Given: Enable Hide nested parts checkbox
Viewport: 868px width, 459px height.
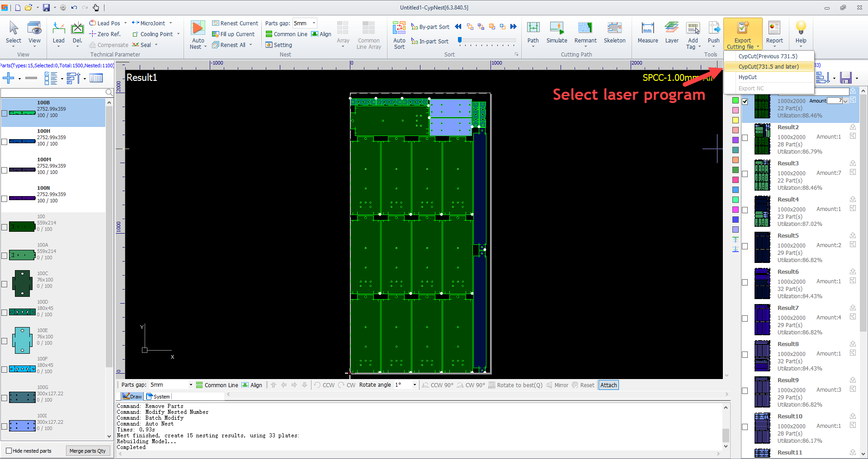Looking at the screenshot, I should (x=9, y=450).
